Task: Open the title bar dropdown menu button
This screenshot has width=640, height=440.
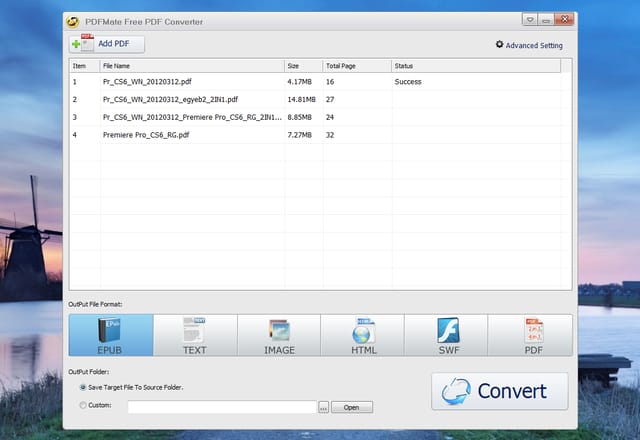Action: pyautogui.click(x=529, y=19)
